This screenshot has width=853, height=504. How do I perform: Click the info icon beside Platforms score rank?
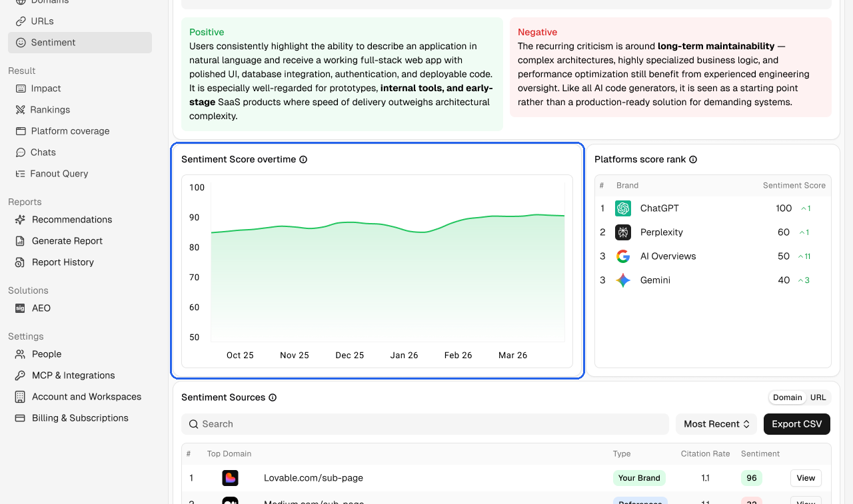tap(693, 160)
